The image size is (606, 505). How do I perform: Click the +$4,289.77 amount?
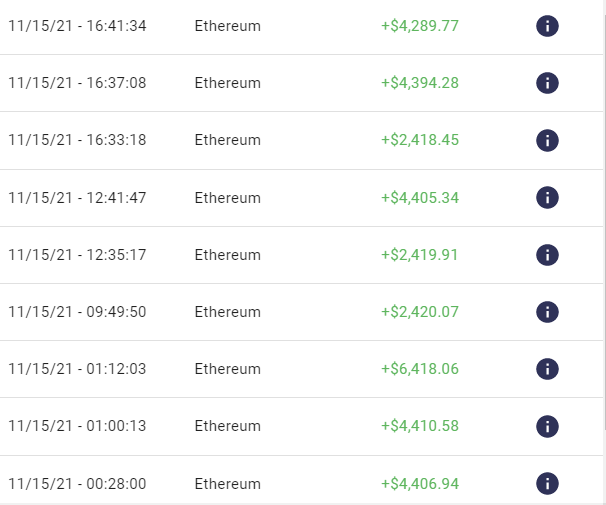click(420, 26)
